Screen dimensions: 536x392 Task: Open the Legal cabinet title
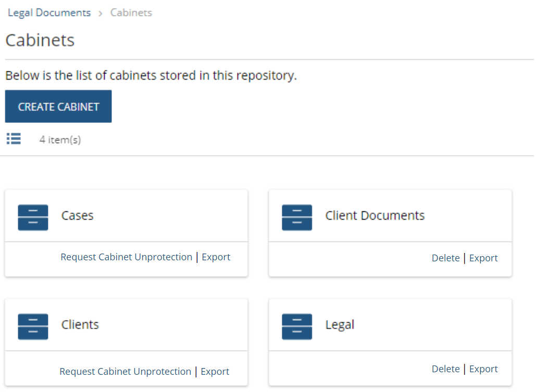340,325
